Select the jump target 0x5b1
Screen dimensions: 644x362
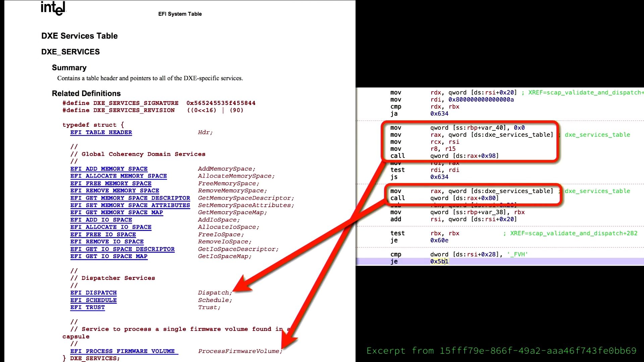click(439, 261)
